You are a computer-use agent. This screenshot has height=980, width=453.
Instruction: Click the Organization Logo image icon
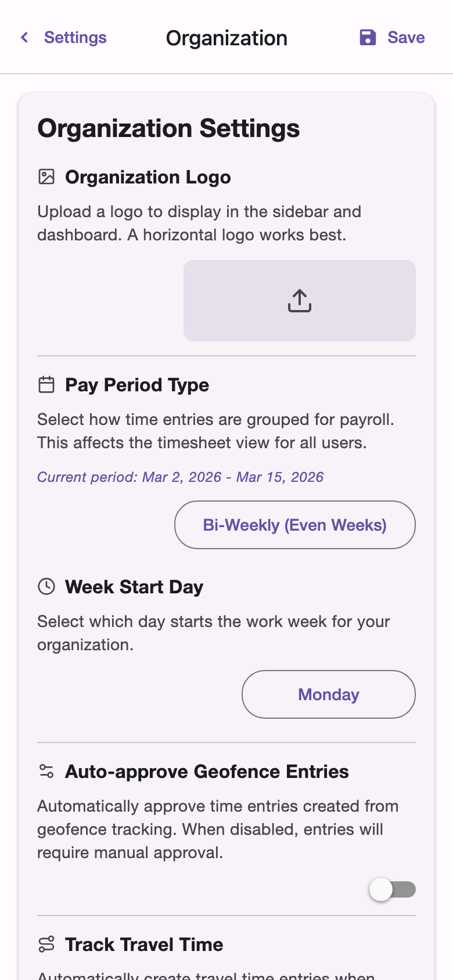[46, 178]
